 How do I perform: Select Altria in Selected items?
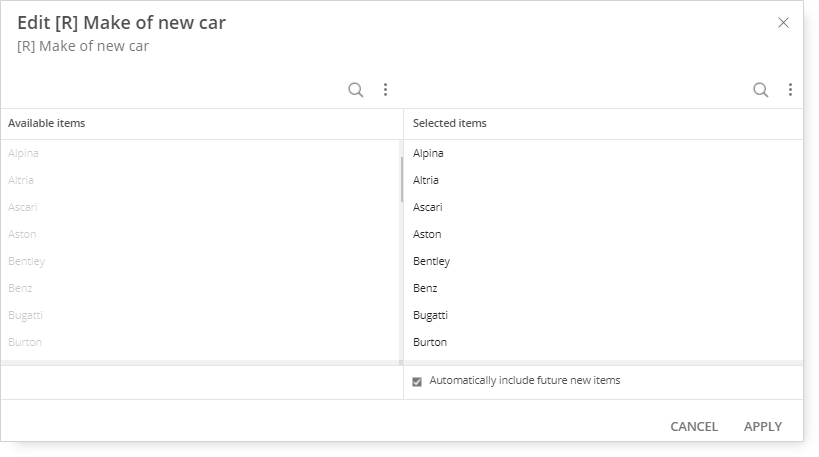(603, 180)
